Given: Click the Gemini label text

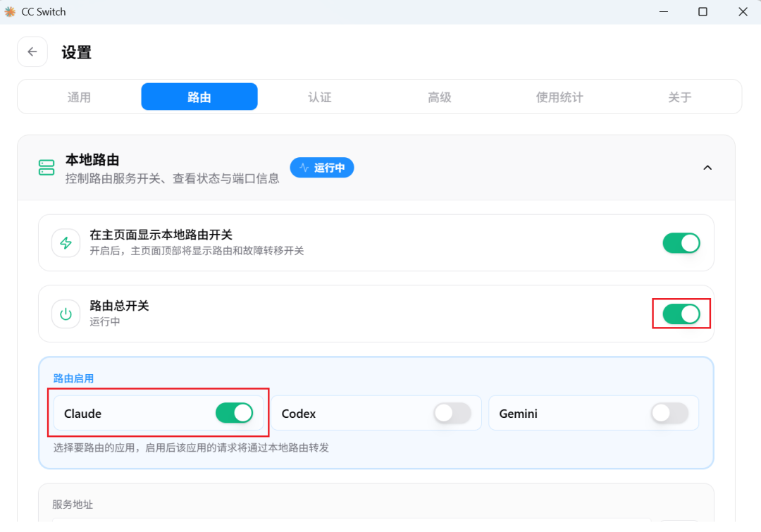Looking at the screenshot, I should coord(519,414).
